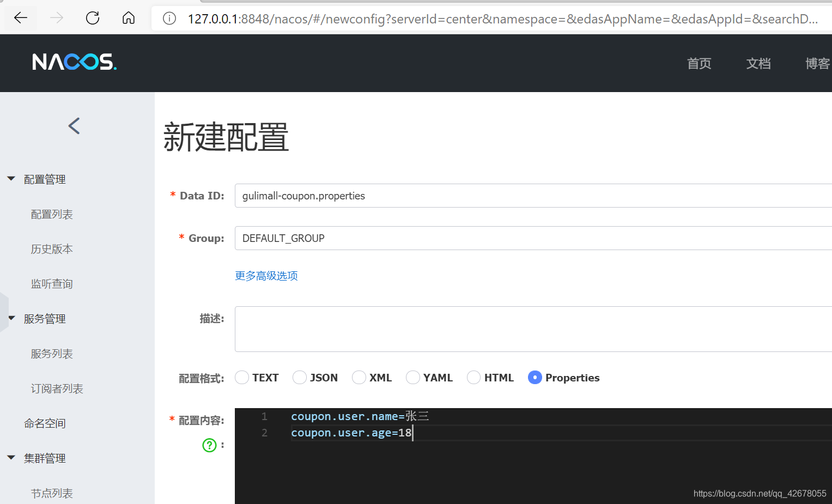
Task: Open 命名空间 in the sidebar
Action: (x=45, y=423)
